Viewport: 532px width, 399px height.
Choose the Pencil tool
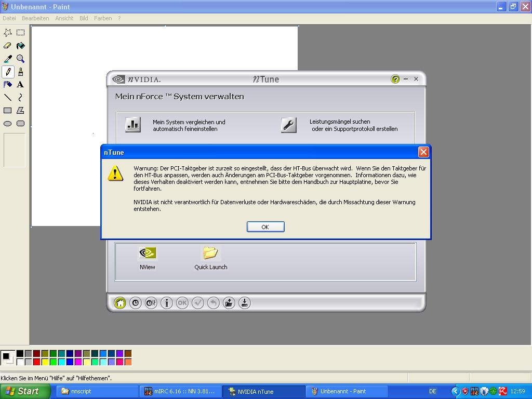pos(8,72)
